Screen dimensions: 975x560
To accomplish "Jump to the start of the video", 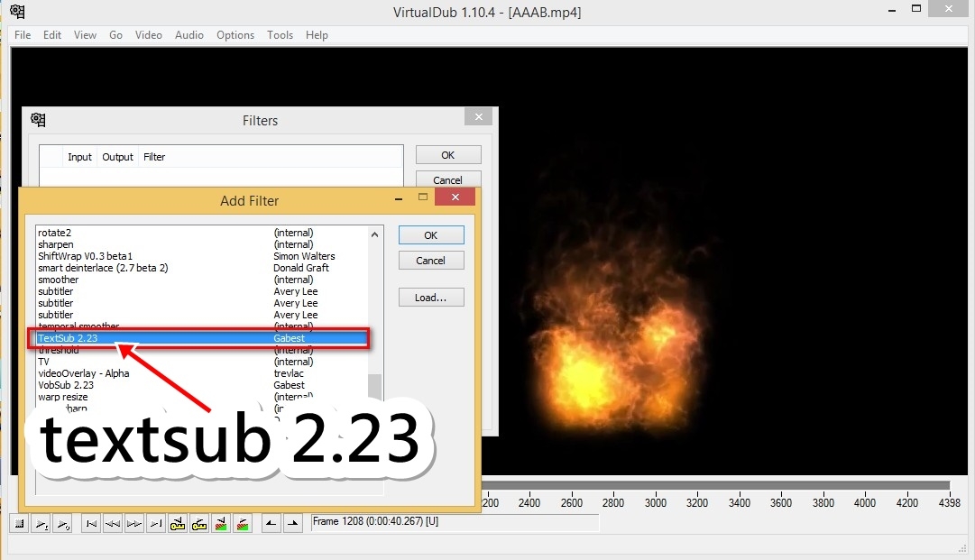I will click(91, 524).
